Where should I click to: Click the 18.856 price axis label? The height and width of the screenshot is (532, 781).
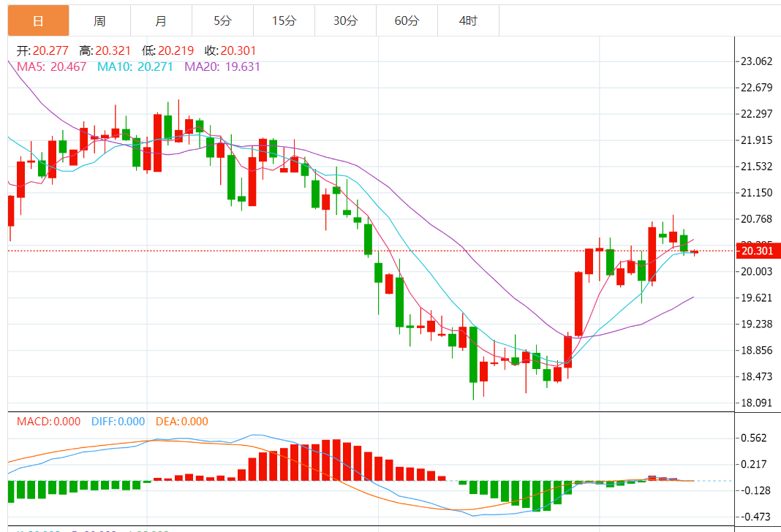coord(757,350)
